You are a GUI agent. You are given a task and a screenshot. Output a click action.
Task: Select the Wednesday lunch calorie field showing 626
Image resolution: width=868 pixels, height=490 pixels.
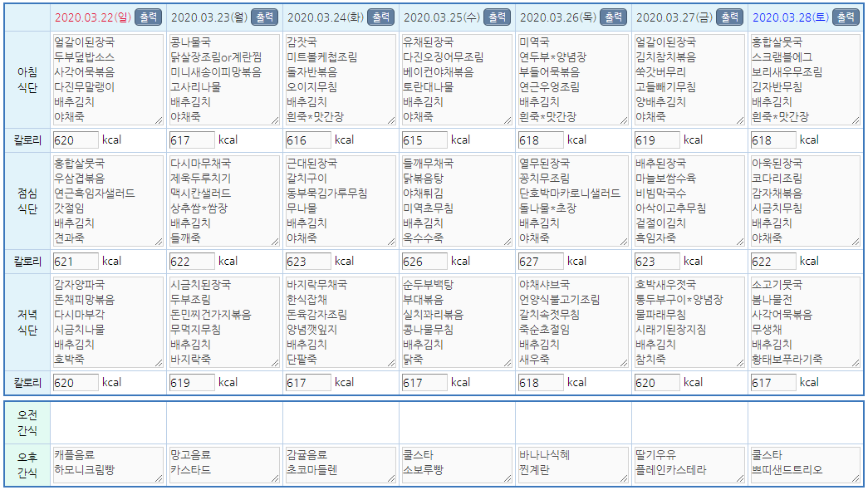click(424, 262)
